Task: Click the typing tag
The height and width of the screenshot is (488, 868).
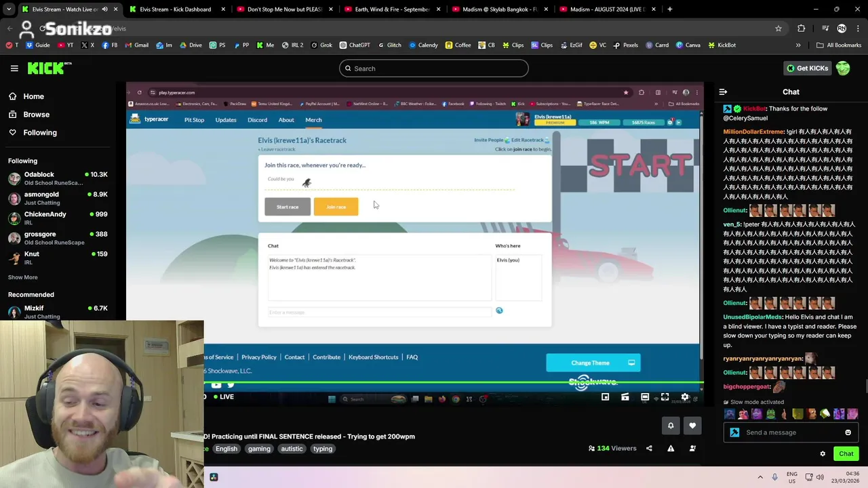Action: [323, 449]
